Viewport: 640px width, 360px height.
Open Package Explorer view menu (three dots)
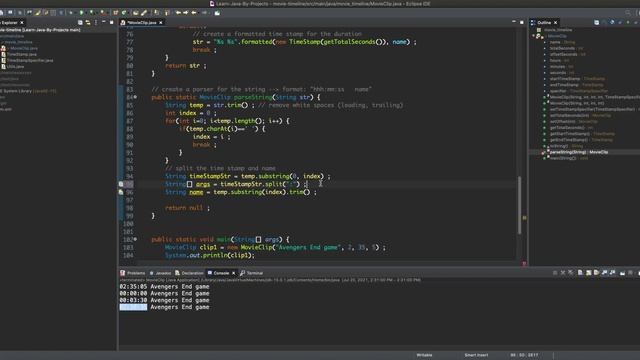(x=96, y=22)
